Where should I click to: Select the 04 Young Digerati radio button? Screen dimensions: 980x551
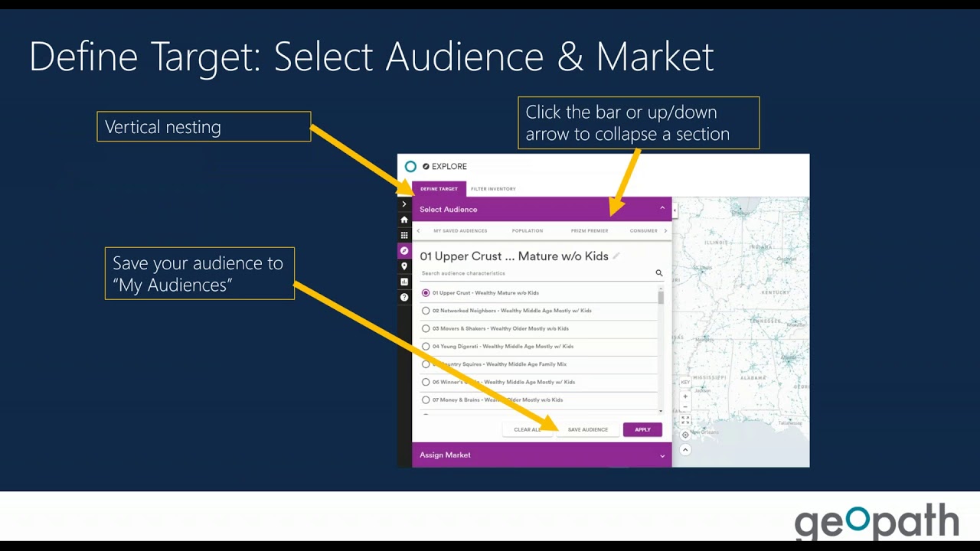(426, 346)
